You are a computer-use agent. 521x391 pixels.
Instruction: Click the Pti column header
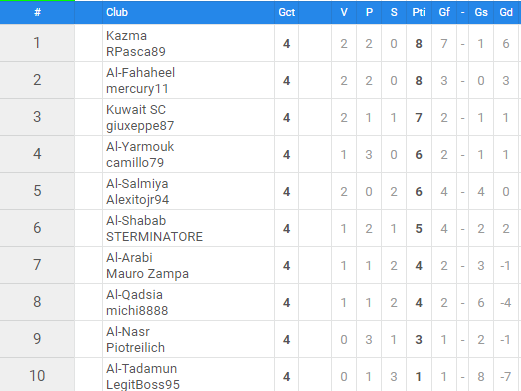tap(419, 12)
